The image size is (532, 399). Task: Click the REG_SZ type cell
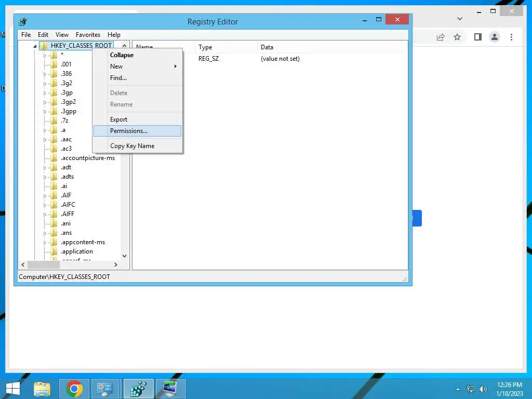pyautogui.click(x=209, y=59)
